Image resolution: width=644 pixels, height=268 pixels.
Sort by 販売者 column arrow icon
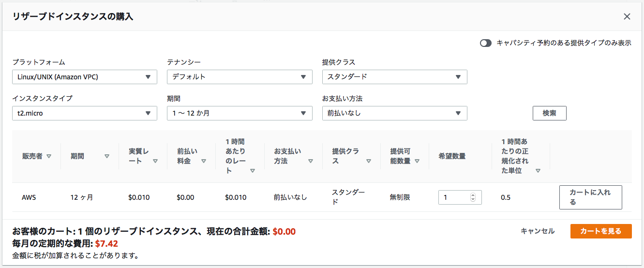49,156
